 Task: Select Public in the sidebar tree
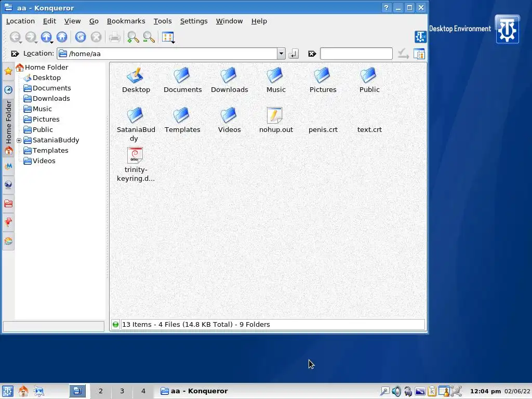(38, 129)
